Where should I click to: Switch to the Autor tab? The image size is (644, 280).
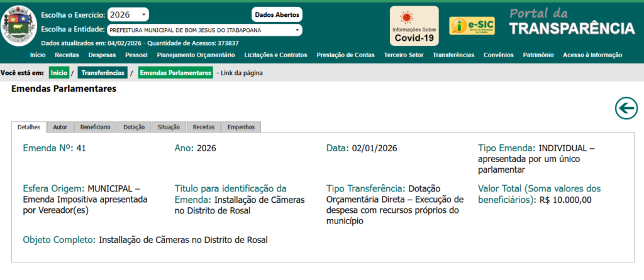click(60, 127)
